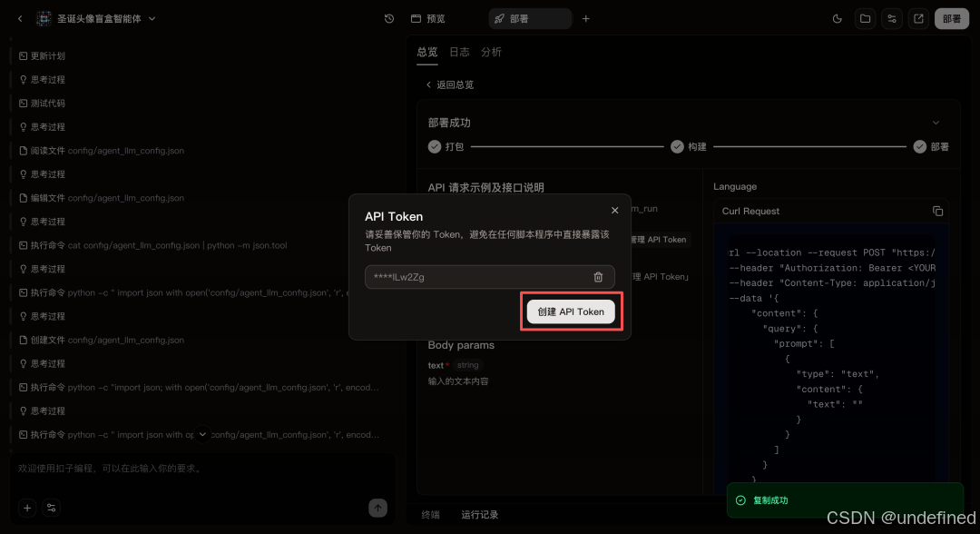Click the 构建 step checkmark
The width and height of the screenshot is (980, 534).
point(677,147)
